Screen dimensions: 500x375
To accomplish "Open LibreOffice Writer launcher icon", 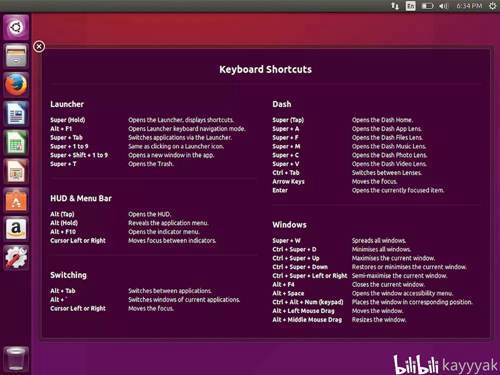I will point(16,114).
